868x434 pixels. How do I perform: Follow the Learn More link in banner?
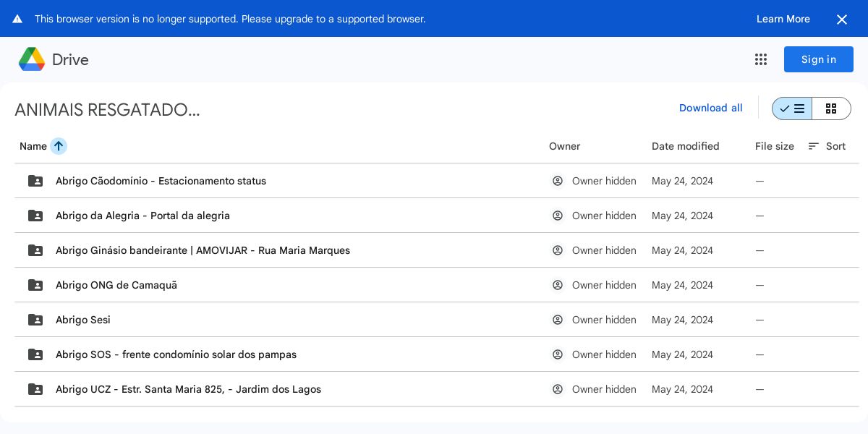783,19
